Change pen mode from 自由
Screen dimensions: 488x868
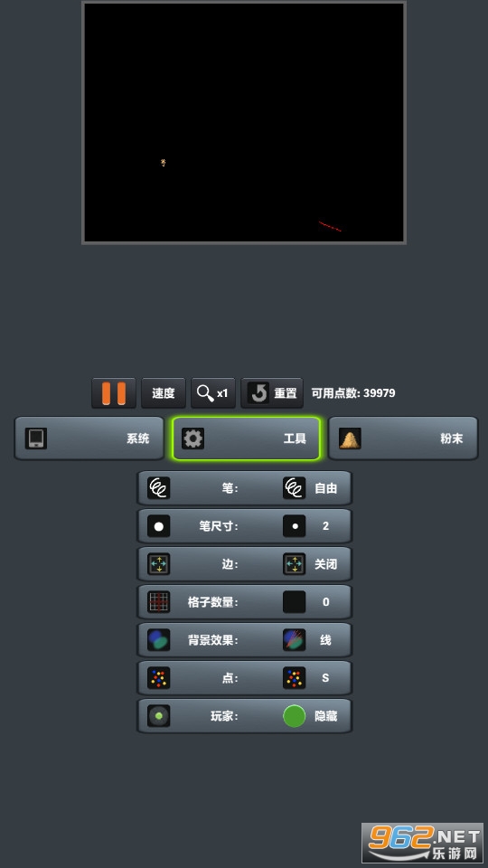(310, 487)
